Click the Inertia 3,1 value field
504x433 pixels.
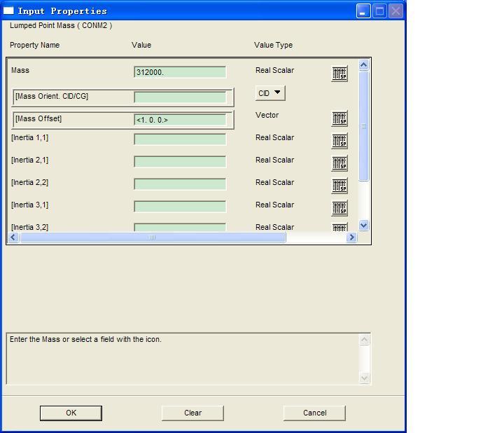pos(180,207)
